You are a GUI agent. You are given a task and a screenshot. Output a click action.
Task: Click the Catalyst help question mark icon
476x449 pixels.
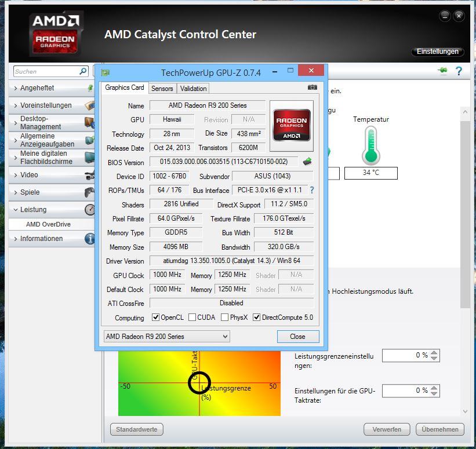coord(459,71)
